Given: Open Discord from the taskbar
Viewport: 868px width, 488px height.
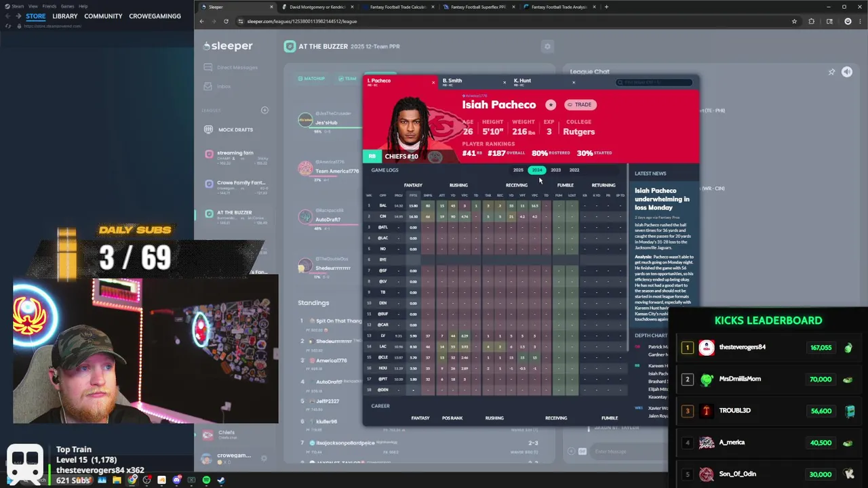Looking at the screenshot, I should tap(176, 480).
